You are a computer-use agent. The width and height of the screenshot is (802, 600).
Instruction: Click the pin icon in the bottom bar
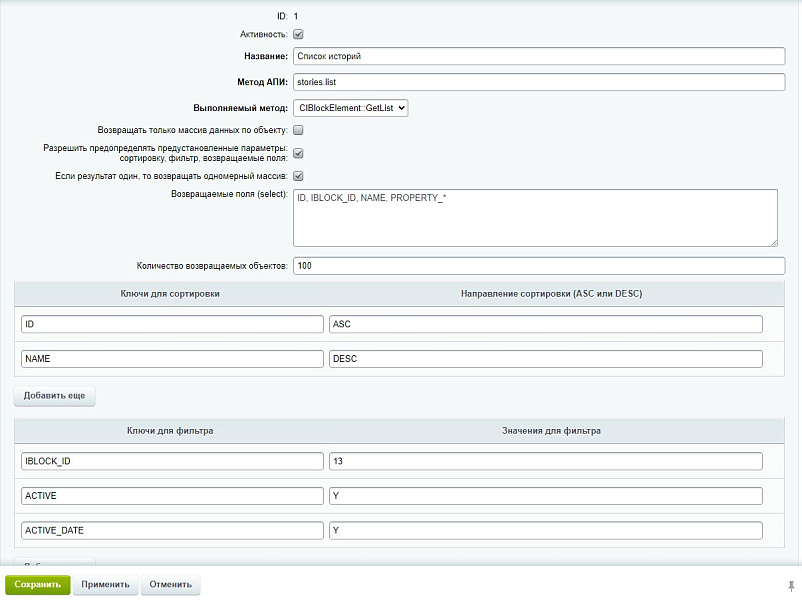point(791,585)
